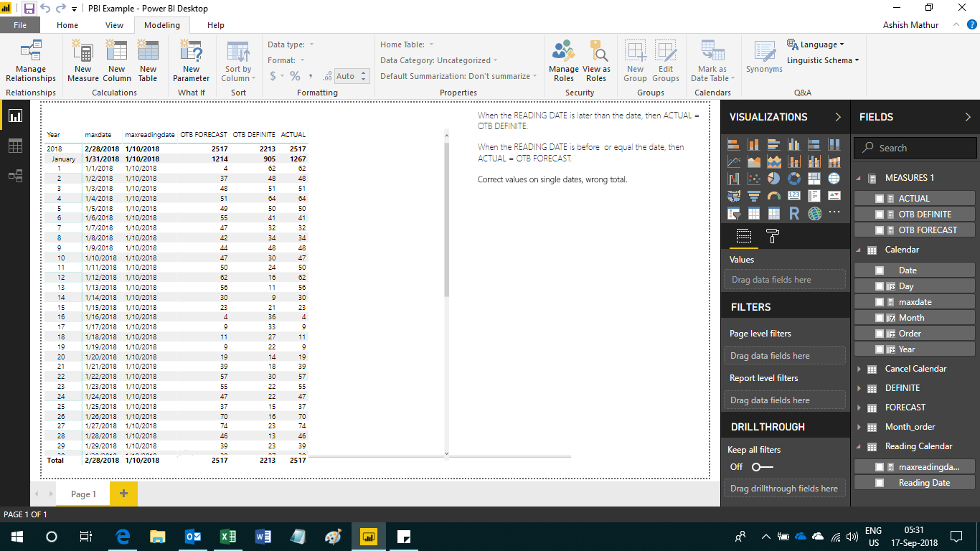Screen dimensions: 980x551
Task: Open the File menu
Action: [20, 25]
